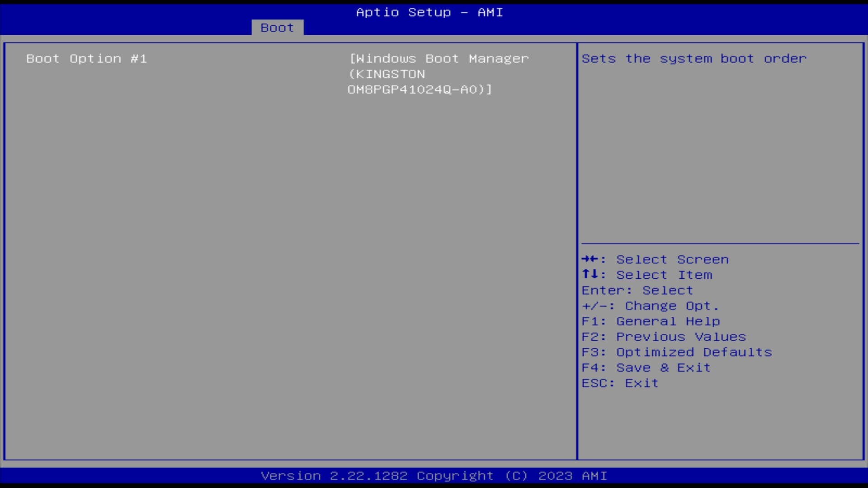Click the 'F1: General Help' hint
Viewport: 868px width, 488px height.
pos(651,321)
